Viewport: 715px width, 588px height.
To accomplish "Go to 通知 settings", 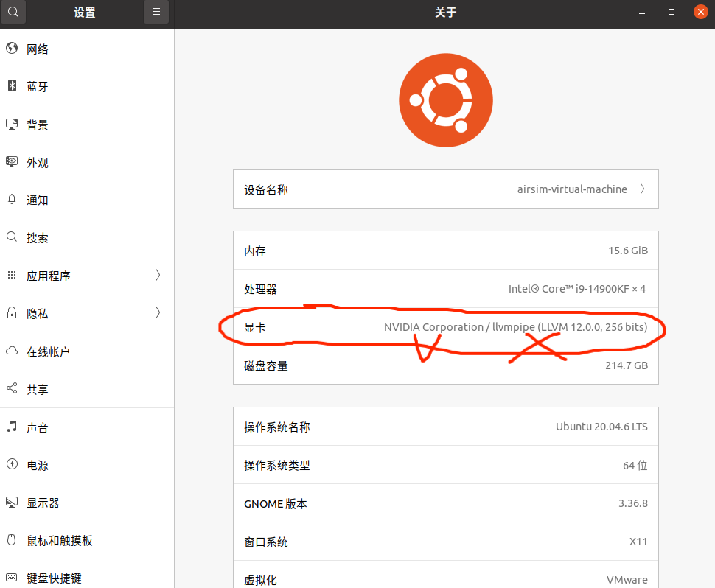I will pos(87,200).
